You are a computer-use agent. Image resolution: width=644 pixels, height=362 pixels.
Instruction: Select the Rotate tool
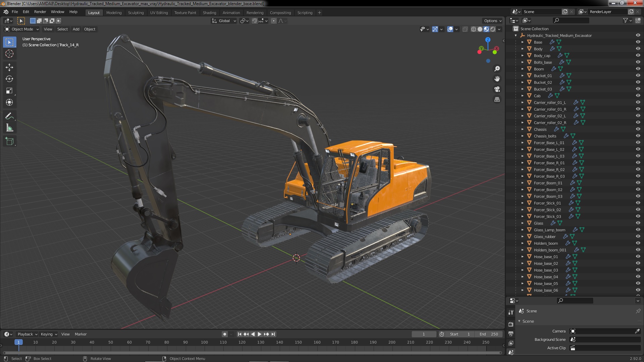tap(9, 79)
